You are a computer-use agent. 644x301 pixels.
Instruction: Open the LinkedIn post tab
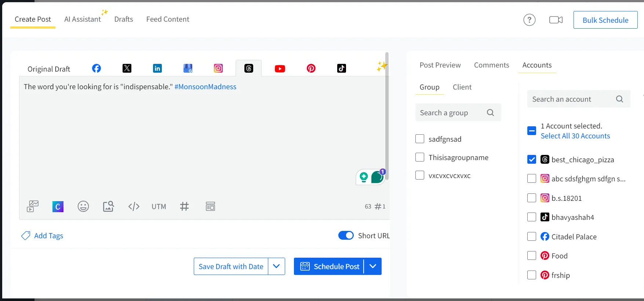pyautogui.click(x=157, y=68)
